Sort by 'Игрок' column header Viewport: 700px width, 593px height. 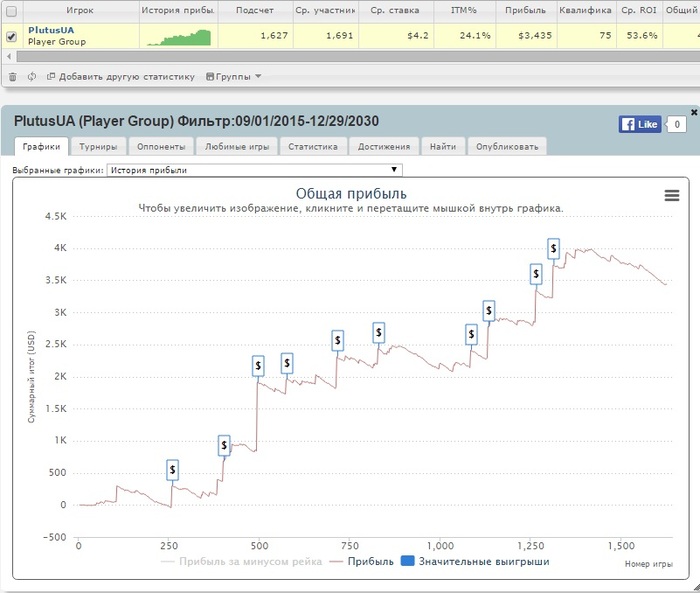point(79,10)
